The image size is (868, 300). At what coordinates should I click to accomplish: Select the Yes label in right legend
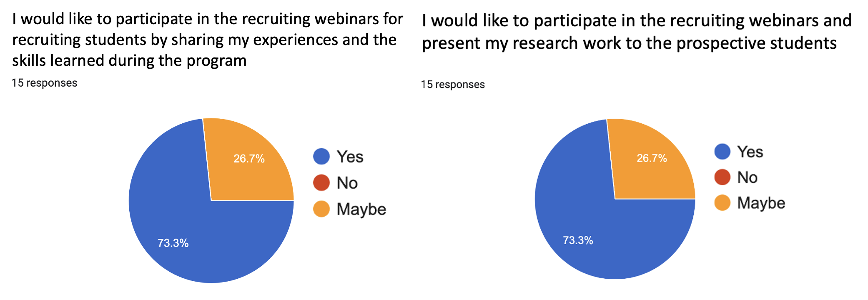coord(750,152)
